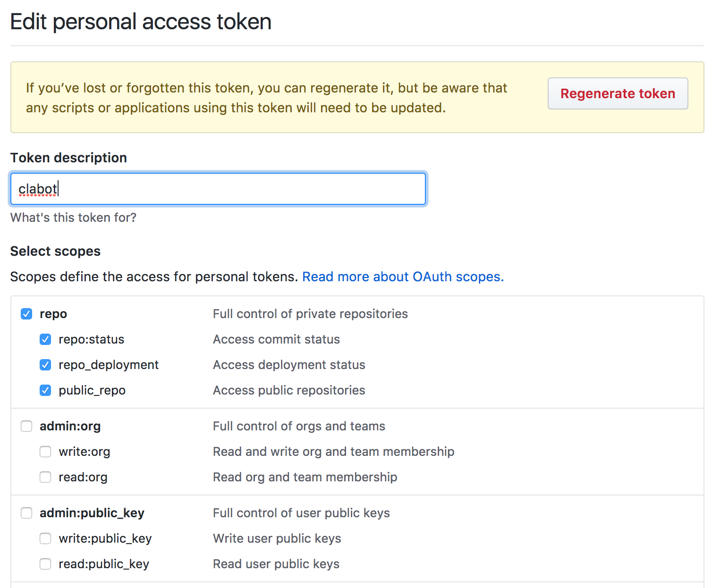Click the read:public_key scope label
The image size is (712, 588).
103,564
